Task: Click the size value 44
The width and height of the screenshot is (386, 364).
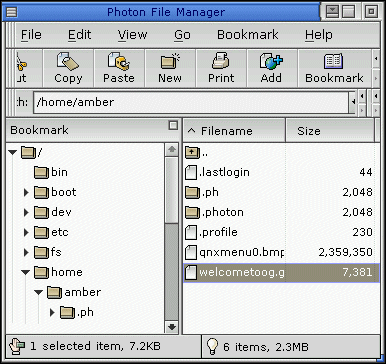Action: [x=366, y=172]
